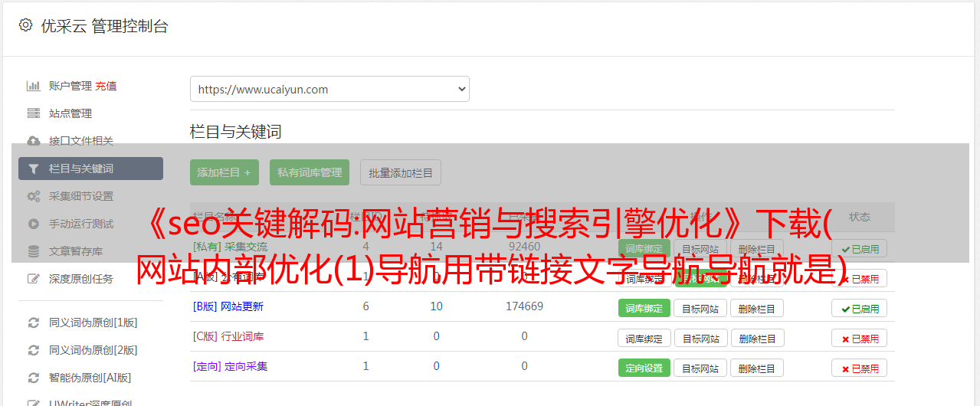Click 目标网站 in the 网站更新 row
980x406 pixels.
(x=700, y=308)
